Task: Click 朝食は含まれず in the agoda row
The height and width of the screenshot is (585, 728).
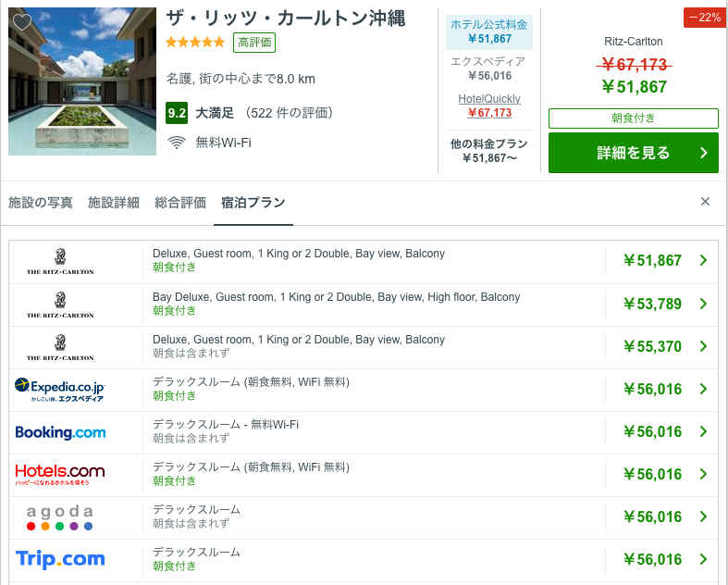Action: point(191,524)
